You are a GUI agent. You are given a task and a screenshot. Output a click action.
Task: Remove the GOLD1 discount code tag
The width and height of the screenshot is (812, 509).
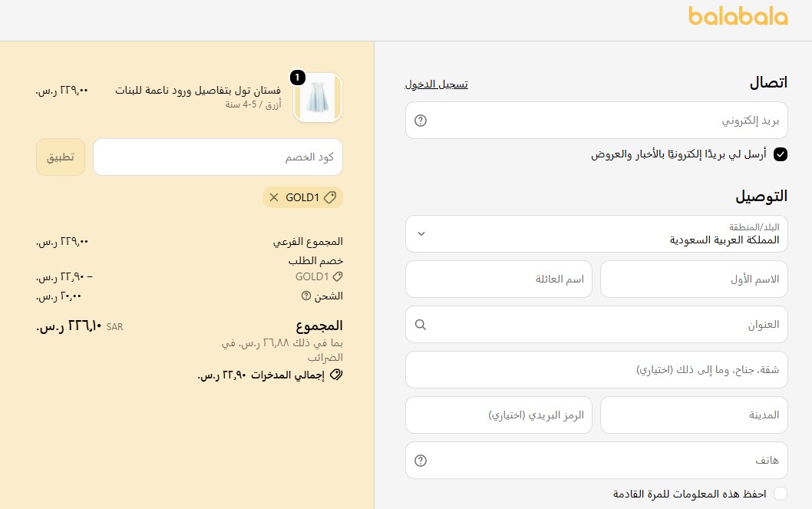274,197
